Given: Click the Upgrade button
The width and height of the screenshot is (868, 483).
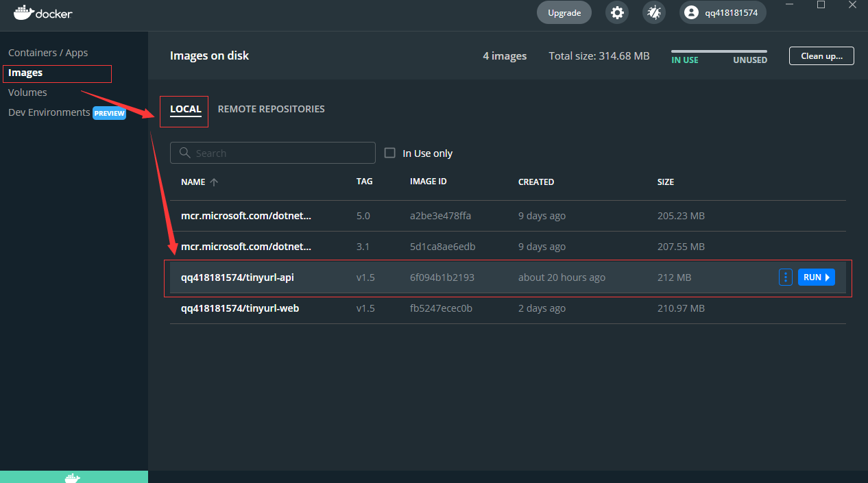Looking at the screenshot, I should coord(564,12).
